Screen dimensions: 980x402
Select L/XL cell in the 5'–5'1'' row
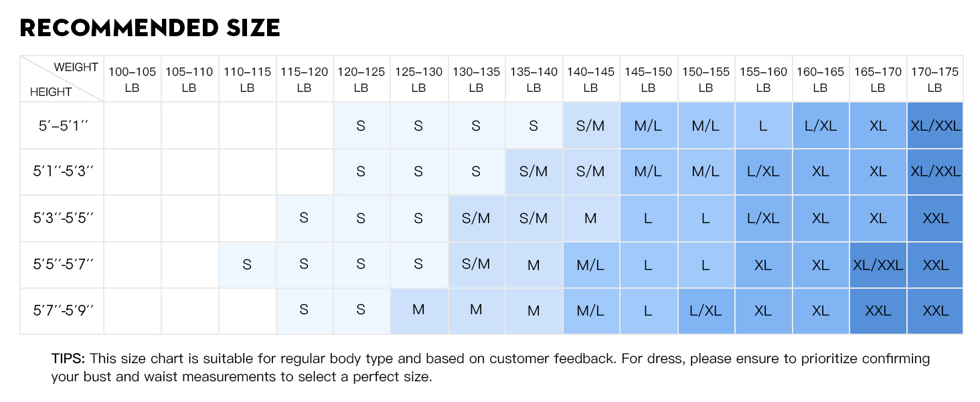pos(821,125)
